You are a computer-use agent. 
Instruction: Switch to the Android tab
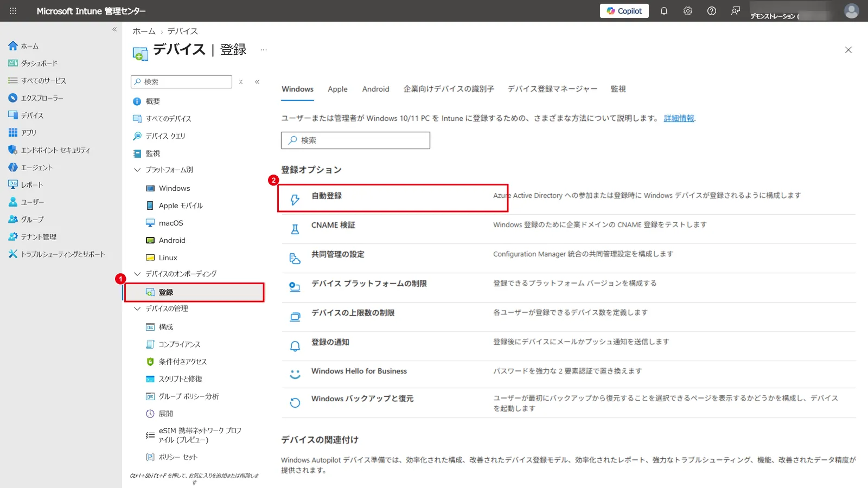tap(375, 89)
